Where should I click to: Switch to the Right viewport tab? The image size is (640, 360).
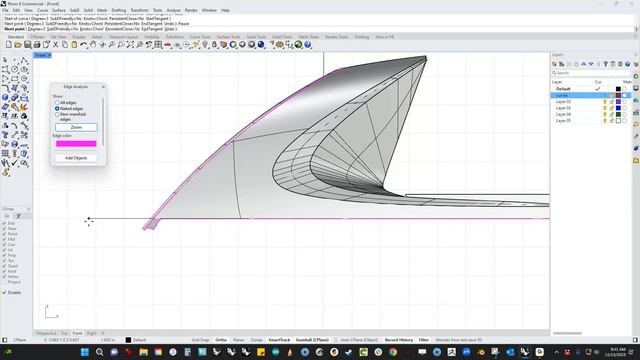point(92,333)
